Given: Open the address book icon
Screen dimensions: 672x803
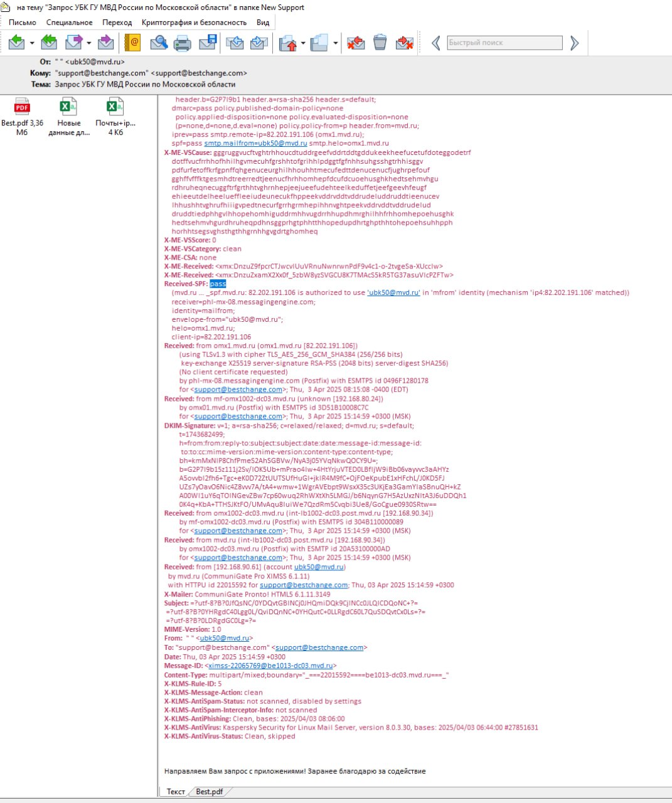Looking at the screenshot, I should pyautogui.click(x=132, y=43).
